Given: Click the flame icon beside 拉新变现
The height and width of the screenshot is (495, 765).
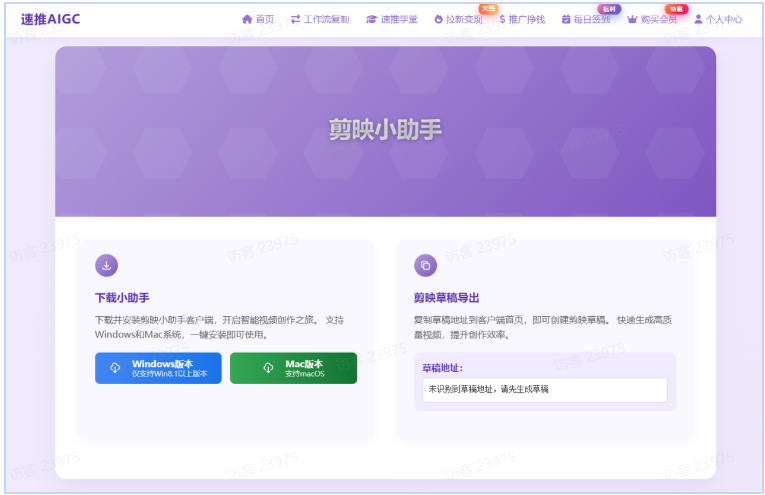Looking at the screenshot, I should (438, 19).
